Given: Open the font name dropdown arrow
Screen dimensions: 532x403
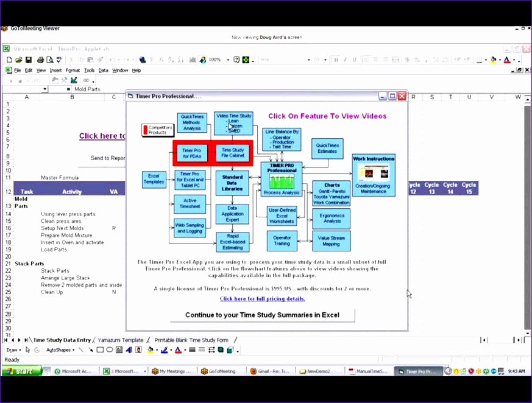Looking at the screenshot, I should click(308, 60).
